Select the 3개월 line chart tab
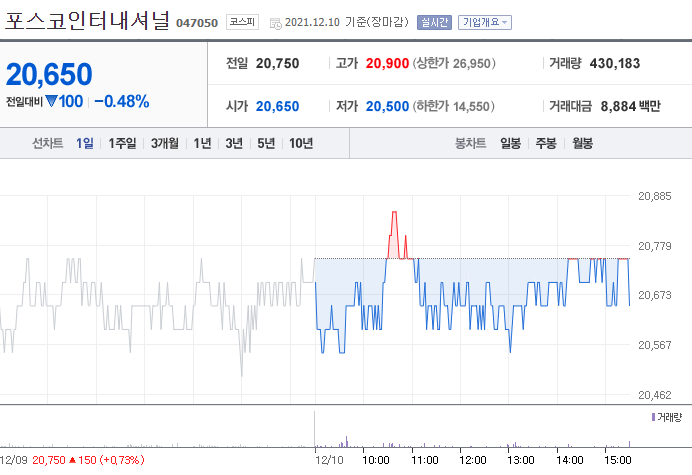Image resolution: width=692 pixels, height=475 pixels. pos(165,143)
